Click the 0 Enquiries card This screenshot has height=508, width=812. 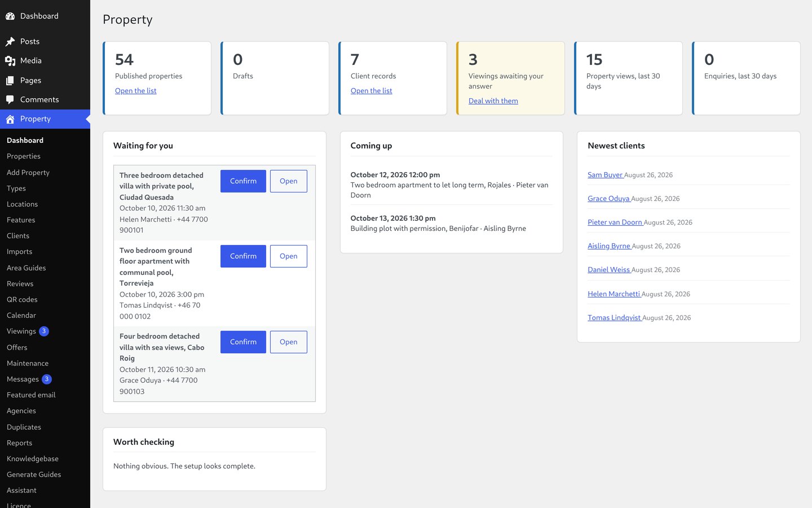(x=746, y=78)
